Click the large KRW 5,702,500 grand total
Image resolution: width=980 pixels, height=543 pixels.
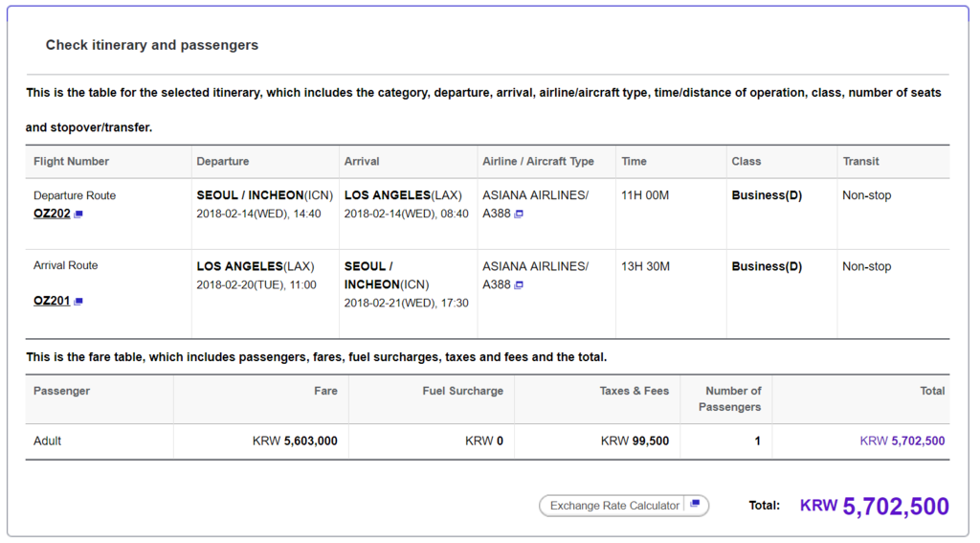click(874, 507)
